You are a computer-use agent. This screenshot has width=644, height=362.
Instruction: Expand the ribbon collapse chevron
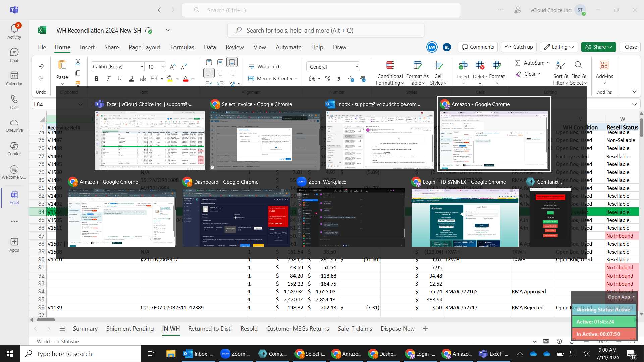[634, 92]
